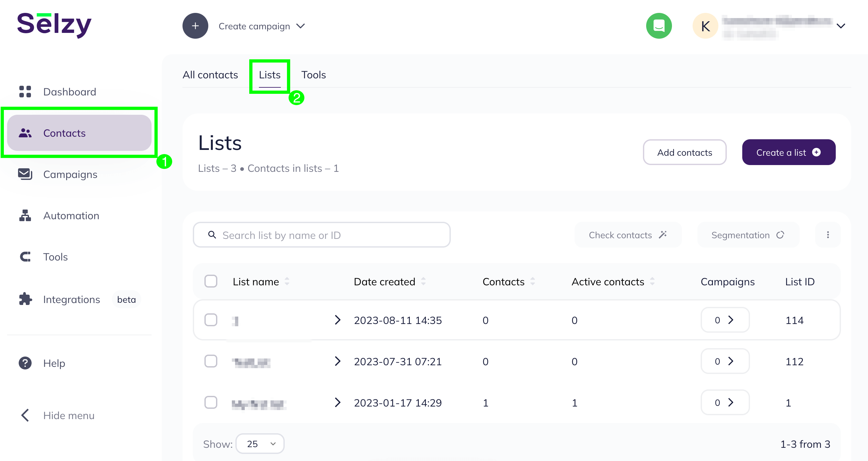
Task: Switch to the All contacts tab
Action: coord(210,75)
